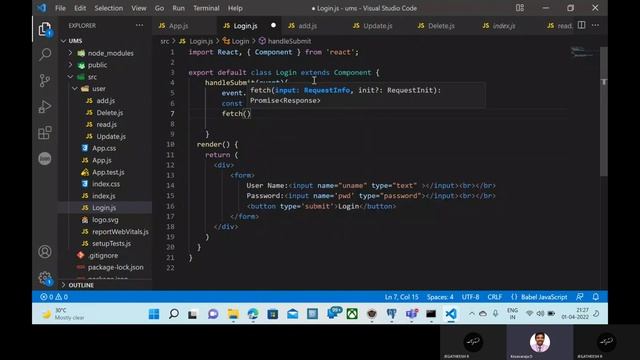640x360 pixels.
Task: Click the handleSubmit breadcrumb item
Action: coord(289,41)
